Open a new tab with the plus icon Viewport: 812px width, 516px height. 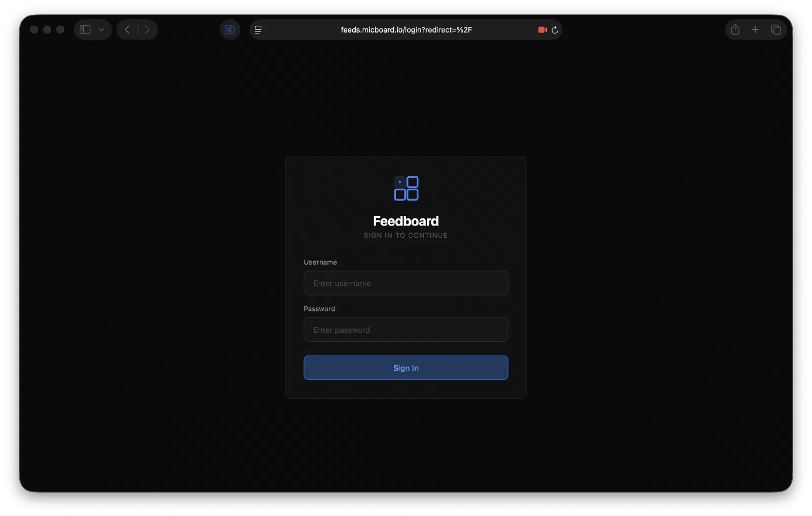pyautogui.click(x=755, y=29)
